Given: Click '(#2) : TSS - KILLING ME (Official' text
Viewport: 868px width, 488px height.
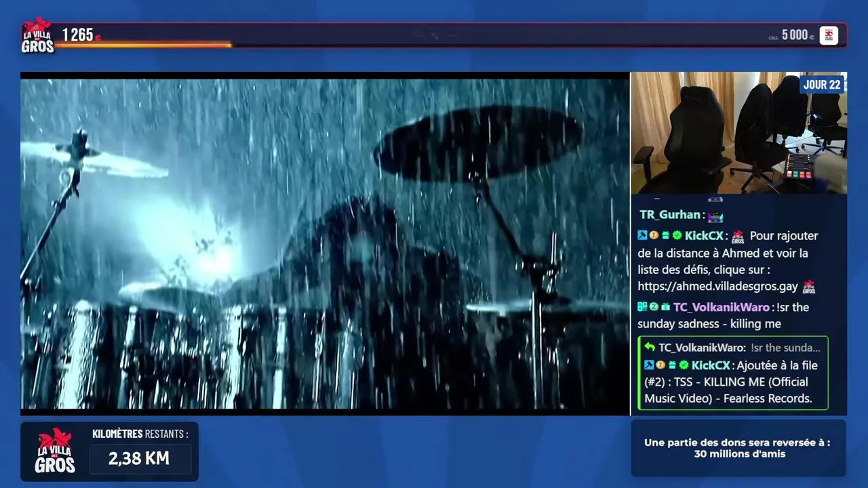Looking at the screenshot, I should (726, 382).
